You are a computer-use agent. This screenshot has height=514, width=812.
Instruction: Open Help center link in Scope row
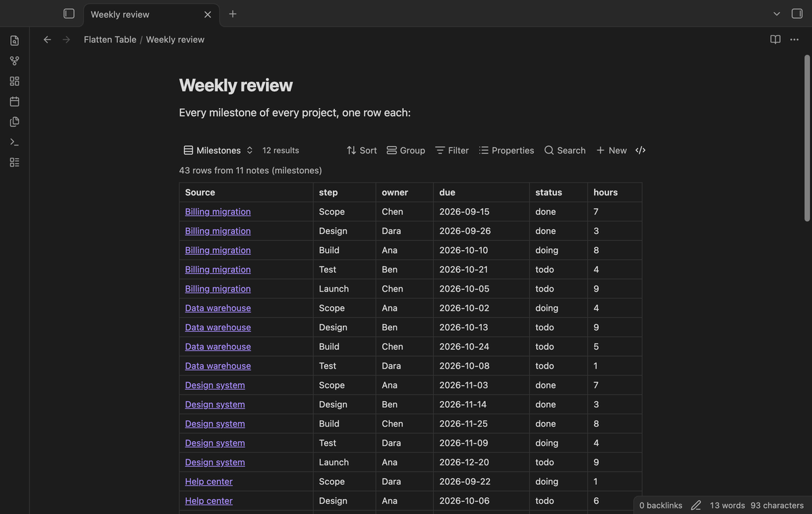click(209, 482)
